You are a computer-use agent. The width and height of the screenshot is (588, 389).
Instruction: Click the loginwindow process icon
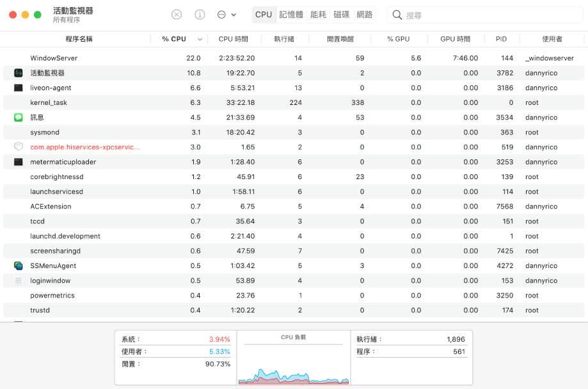coord(19,281)
